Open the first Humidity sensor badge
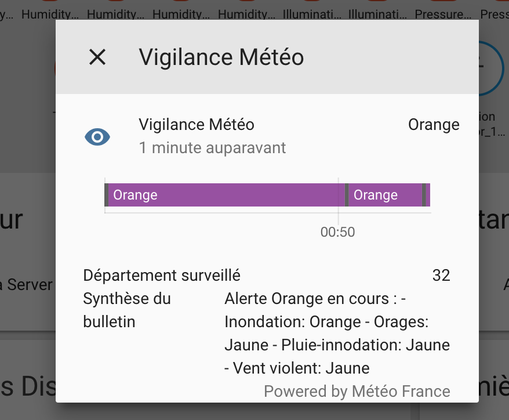The height and width of the screenshot is (420, 509). pos(49,14)
